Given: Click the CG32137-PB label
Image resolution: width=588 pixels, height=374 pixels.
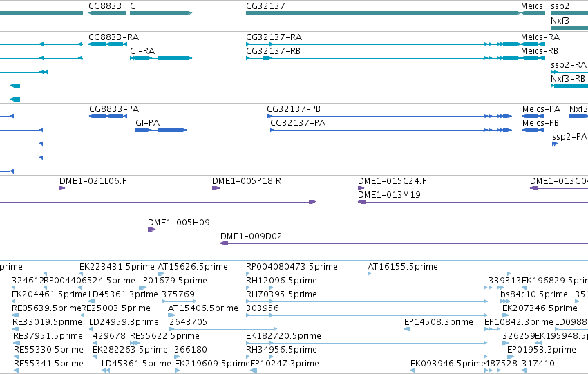Looking at the screenshot, I should coord(294,109).
